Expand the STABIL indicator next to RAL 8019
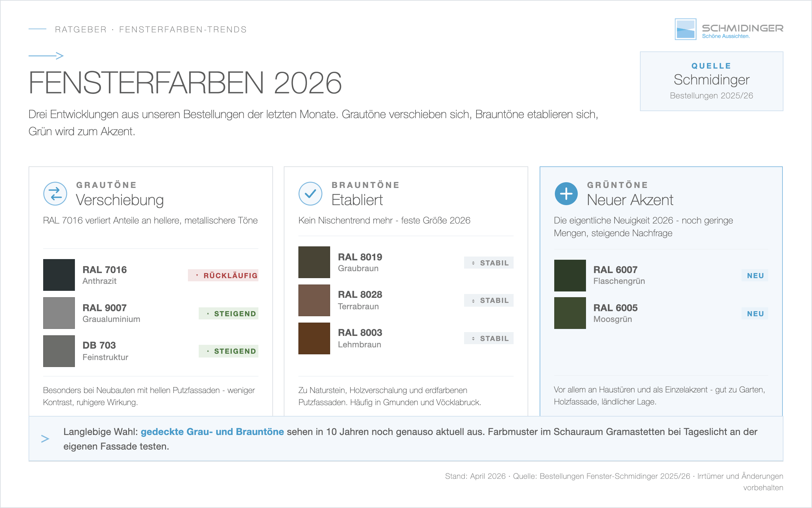812x508 pixels. [x=489, y=263]
